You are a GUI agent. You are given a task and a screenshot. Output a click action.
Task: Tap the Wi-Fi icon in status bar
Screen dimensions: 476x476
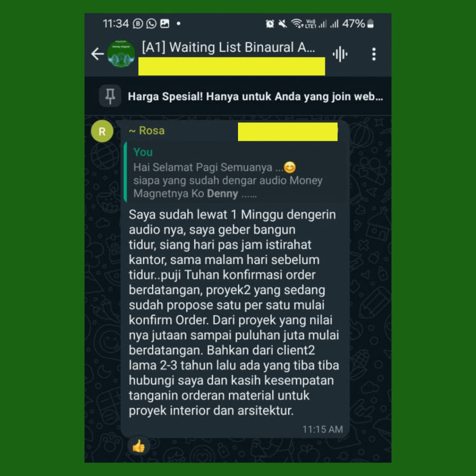(x=297, y=24)
